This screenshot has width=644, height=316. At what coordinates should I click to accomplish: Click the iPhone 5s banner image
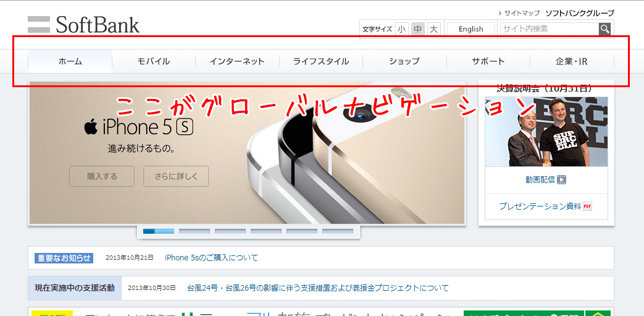pos(247,153)
